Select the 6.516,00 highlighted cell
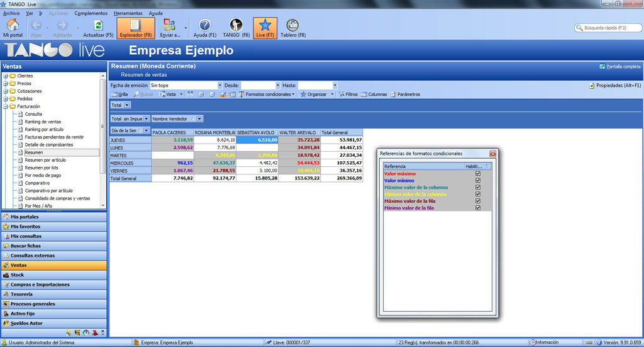This screenshot has width=644, height=347. (257, 140)
